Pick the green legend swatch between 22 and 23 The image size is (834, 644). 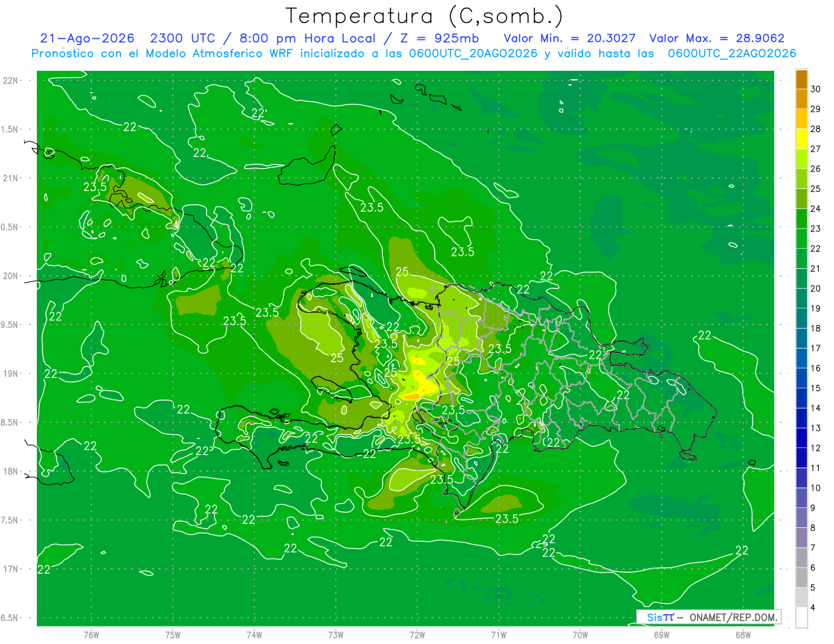(801, 238)
